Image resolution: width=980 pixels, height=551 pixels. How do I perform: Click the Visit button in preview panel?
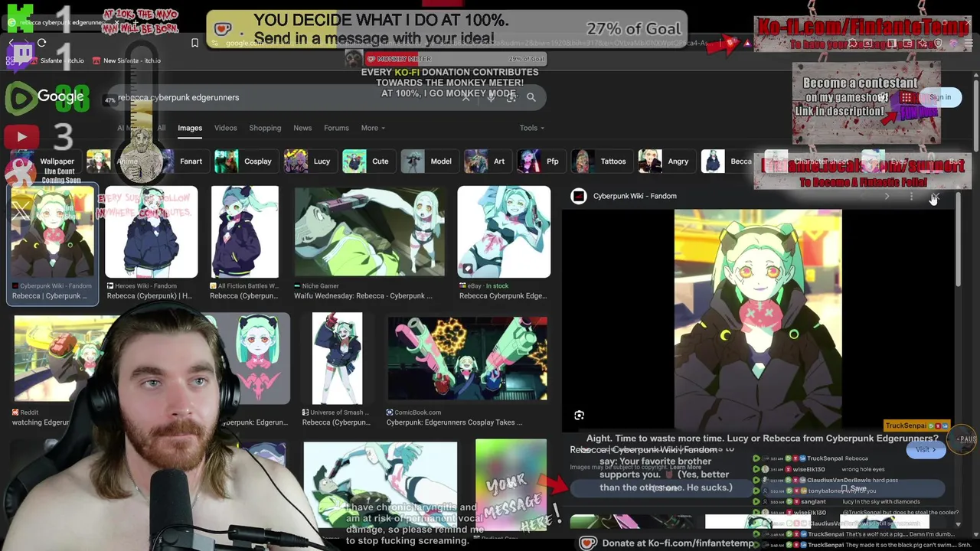click(x=926, y=450)
